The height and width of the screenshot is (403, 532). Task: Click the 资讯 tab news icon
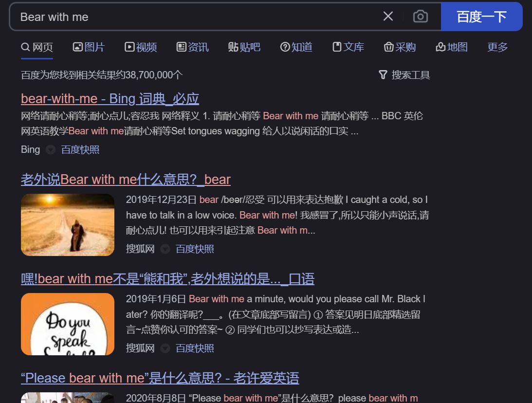coord(182,47)
